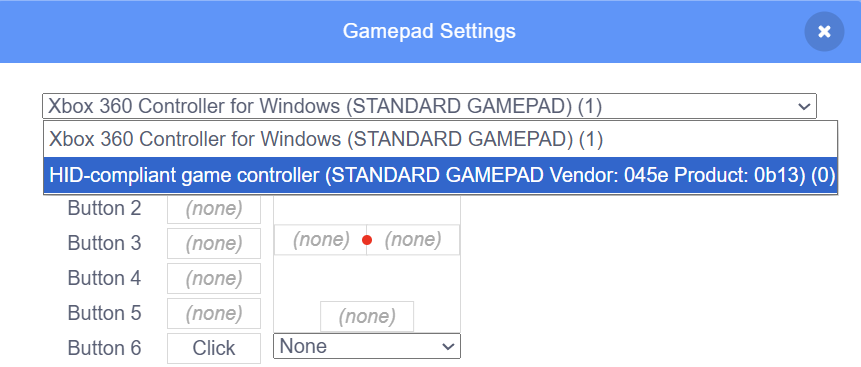
Task: Choose HID-compliant game controller option
Action: pyautogui.click(x=440, y=175)
